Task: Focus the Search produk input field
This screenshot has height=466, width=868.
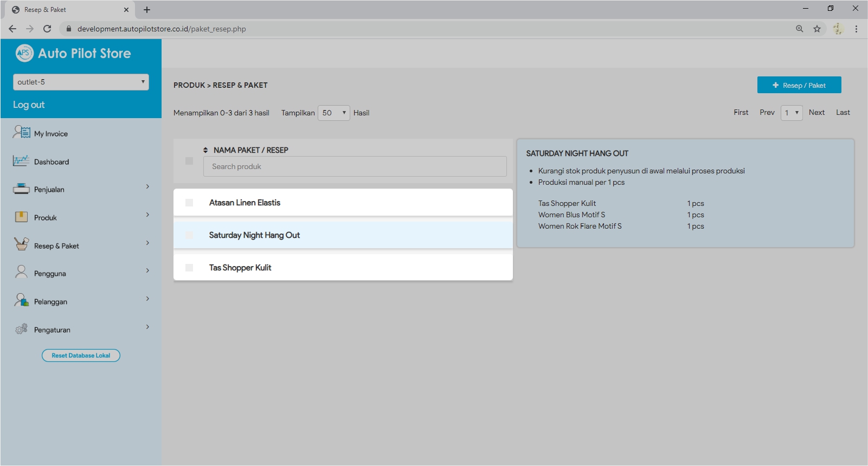Action: (x=355, y=166)
